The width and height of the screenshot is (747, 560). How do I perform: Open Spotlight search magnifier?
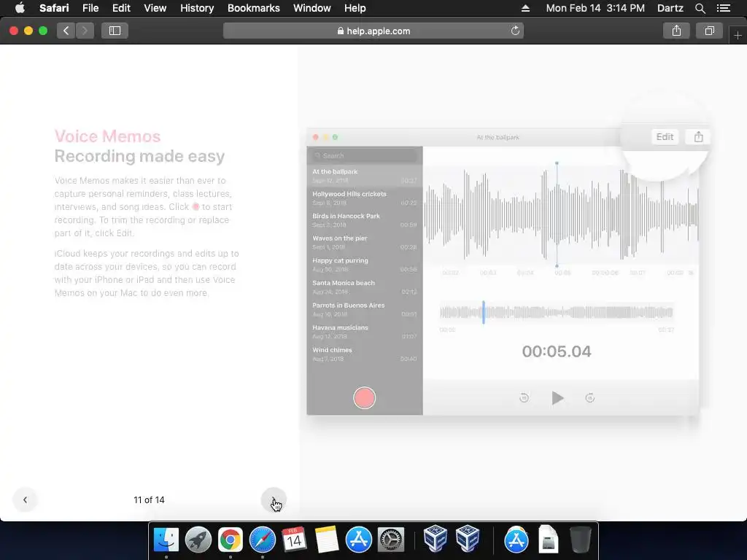tap(700, 8)
